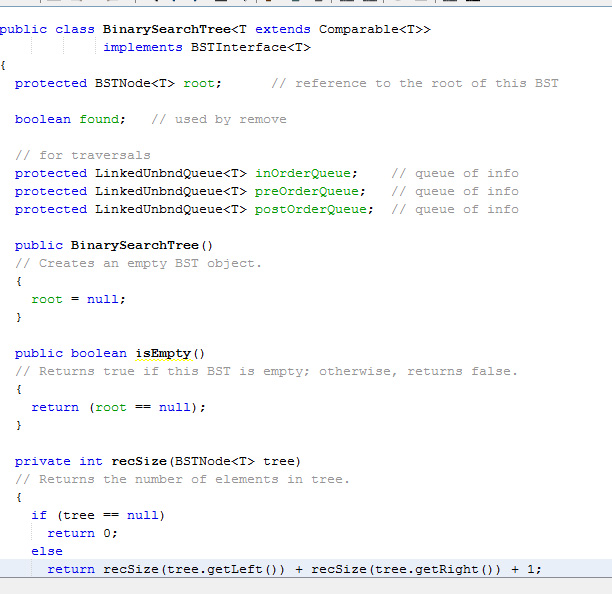The image size is (612, 594).
Task: Click the BinarySearchTree<T class name in the declaration
Action: (x=174, y=30)
